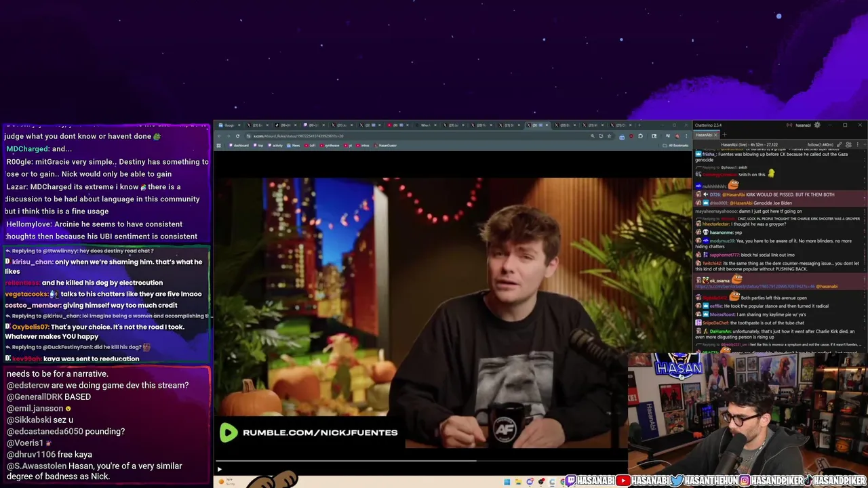Screen dimensions: 868x488
Task: Open the HasanGuessr bookmark
Action: (384, 145)
